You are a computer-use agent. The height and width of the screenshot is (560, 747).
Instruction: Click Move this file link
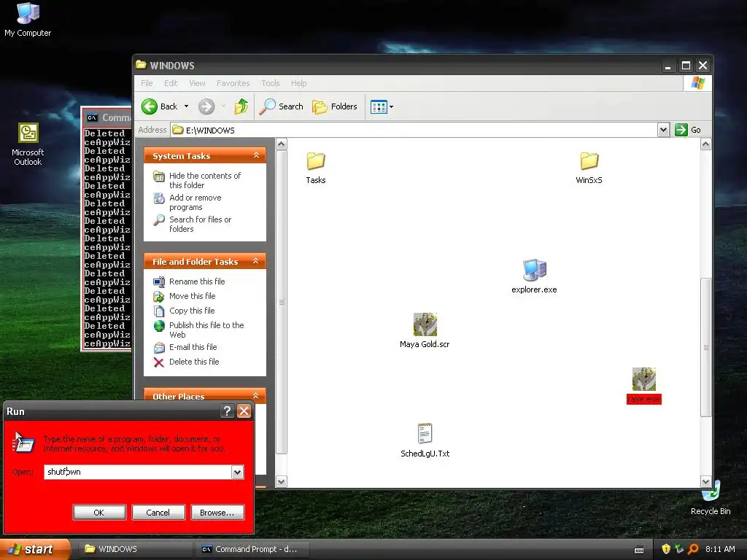[x=192, y=296]
